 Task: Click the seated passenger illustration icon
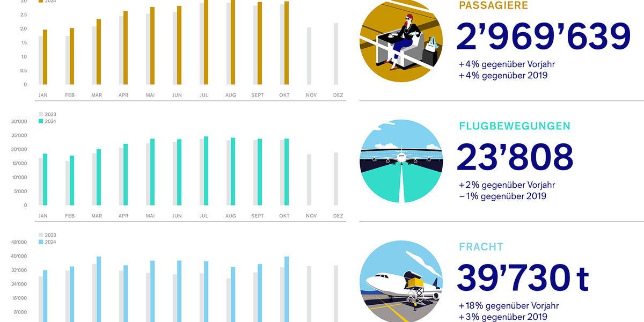[401, 41]
